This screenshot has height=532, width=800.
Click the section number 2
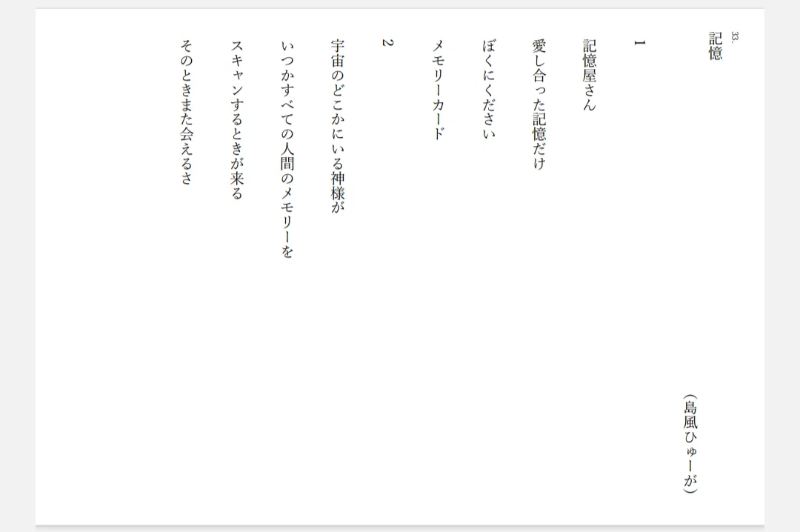click(x=387, y=43)
